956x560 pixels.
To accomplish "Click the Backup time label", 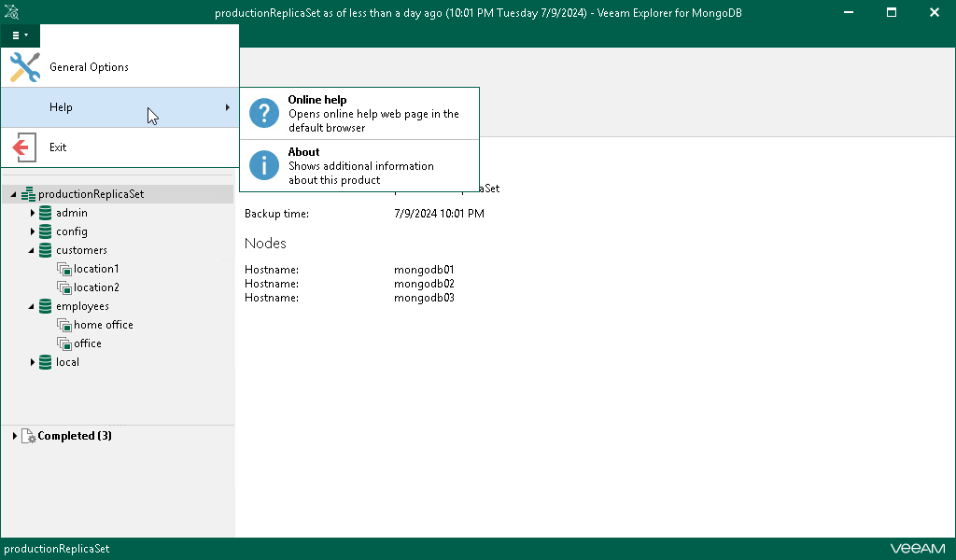I will click(x=276, y=214).
